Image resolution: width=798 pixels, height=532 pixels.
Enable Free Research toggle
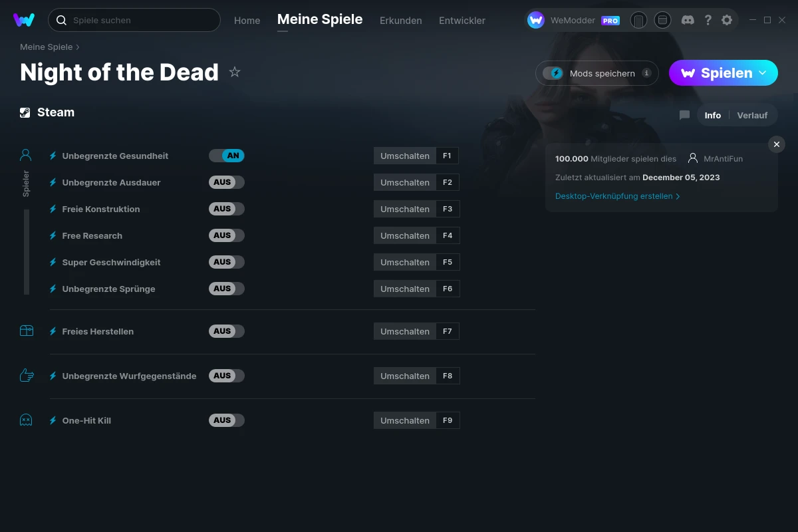pyautogui.click(x=227, y=235)
